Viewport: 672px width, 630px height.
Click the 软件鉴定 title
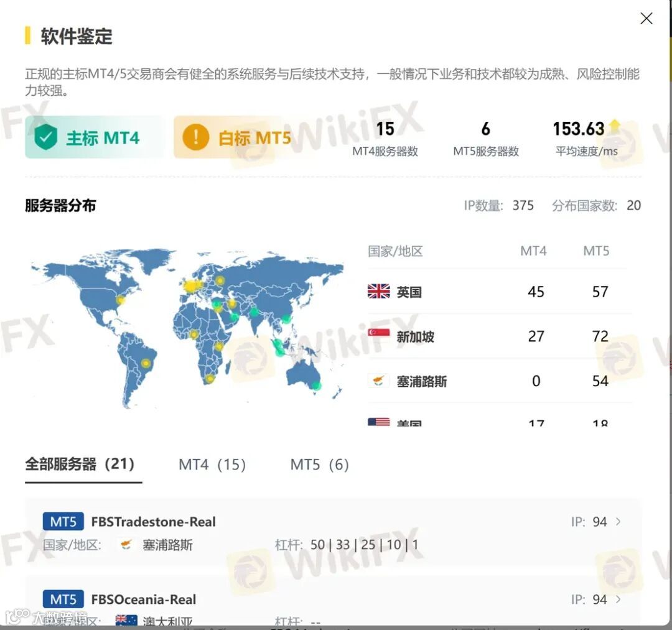pos(77,37)
